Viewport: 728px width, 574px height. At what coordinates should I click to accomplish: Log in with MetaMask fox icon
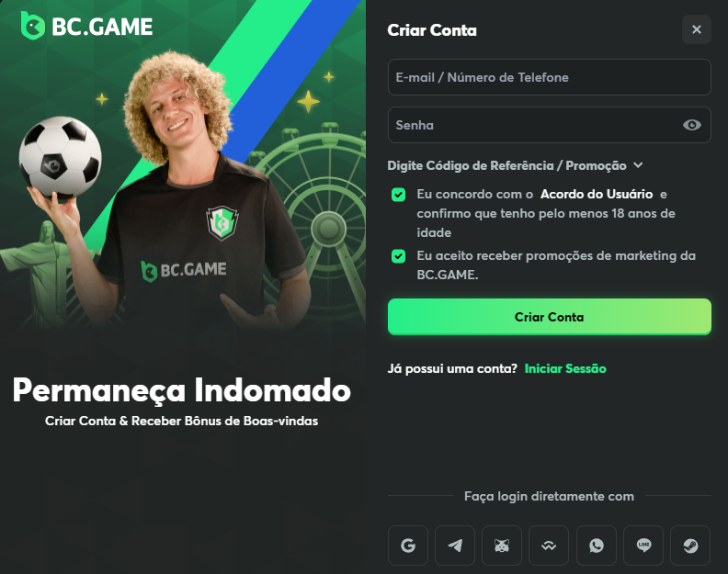click(502, 546)
